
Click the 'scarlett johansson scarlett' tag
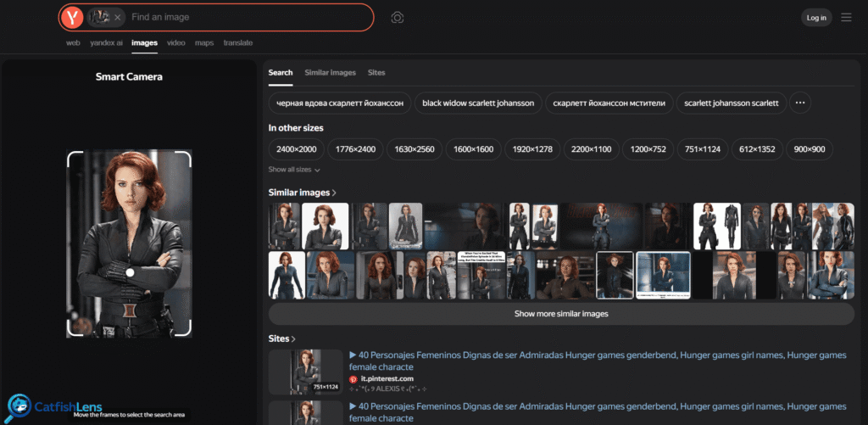pos(732,103)
